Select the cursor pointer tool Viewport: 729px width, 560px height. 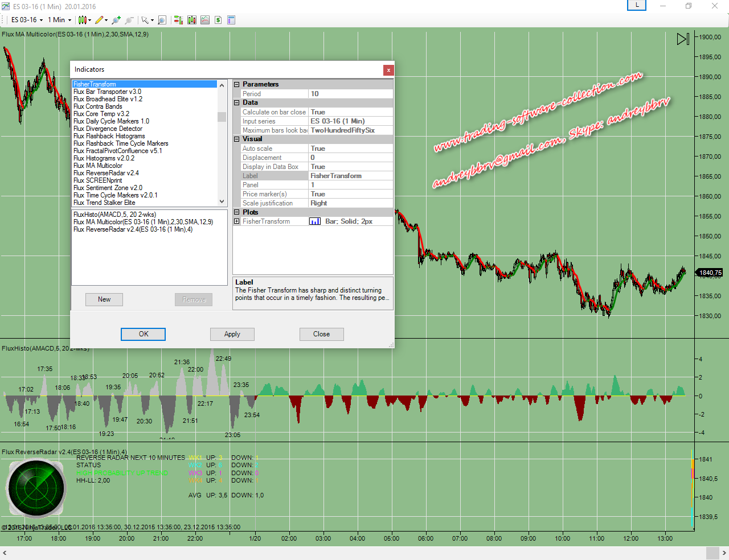[145, 20]
